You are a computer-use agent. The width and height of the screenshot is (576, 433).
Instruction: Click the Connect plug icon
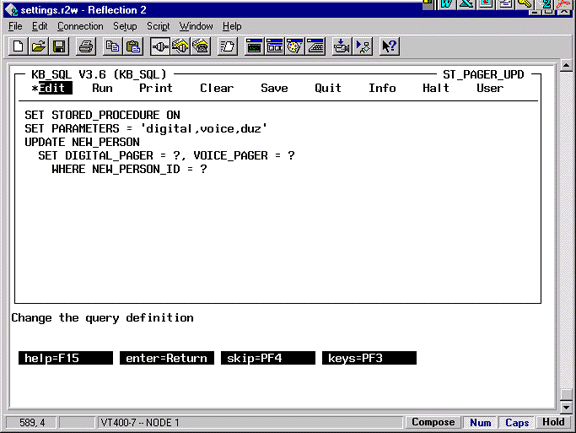click(x=160, y=47)
